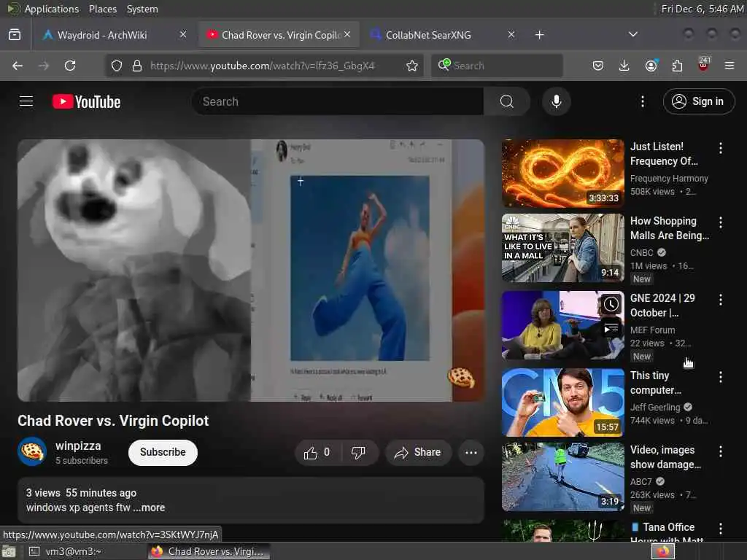Open a new browser tab
This screenshot has height=560, width=747.
pos(539,35)
